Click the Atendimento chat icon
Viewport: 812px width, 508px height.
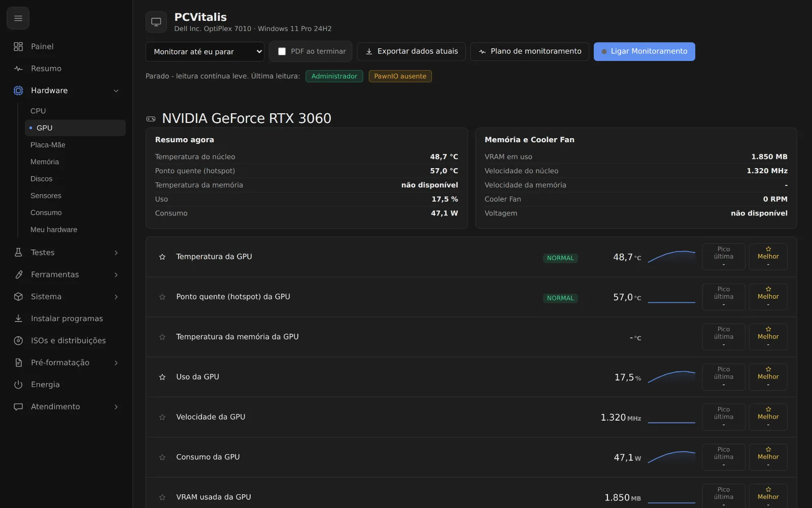coord(18,407)
